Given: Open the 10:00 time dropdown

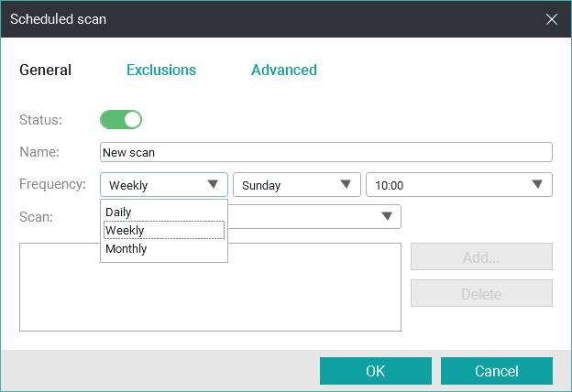Looking at the screenshot, I should 459,185.
